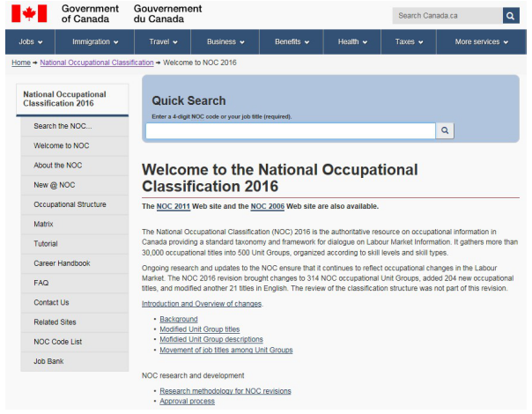Open the FAQ sidebar item
The height and width of the screenshot is (414, 532).
coord(75,283)
